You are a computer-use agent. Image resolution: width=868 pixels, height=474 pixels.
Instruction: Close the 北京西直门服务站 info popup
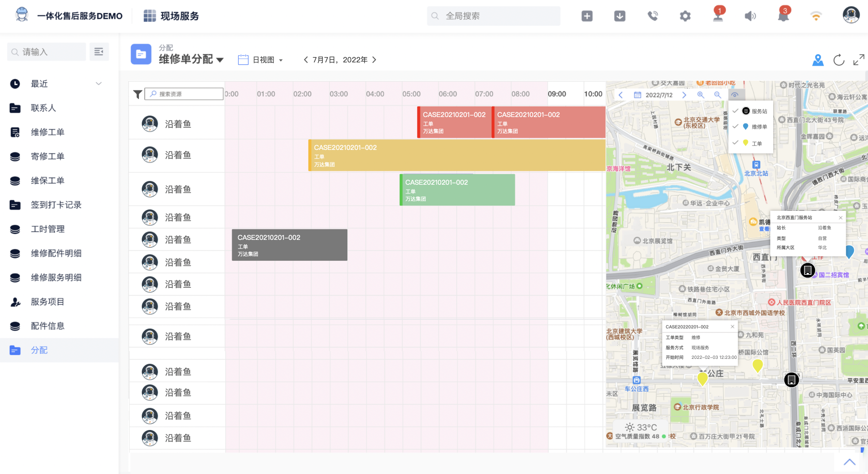point(841,218)
